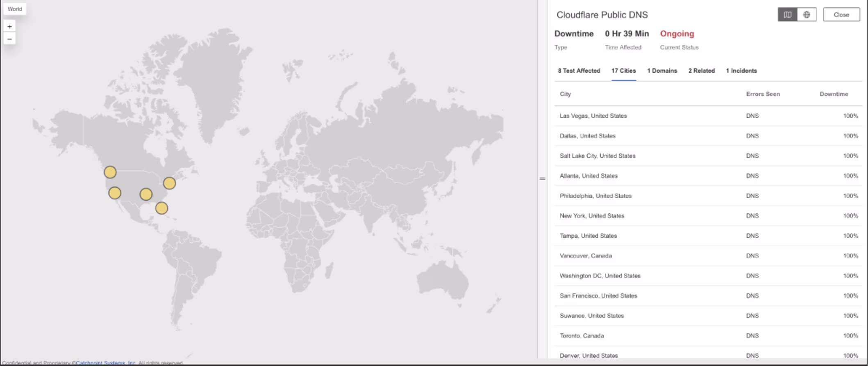Image resolution: width=868 pixels, height=366 pixels.
Task: Sort by the City column header
Action: coord(565,94)
